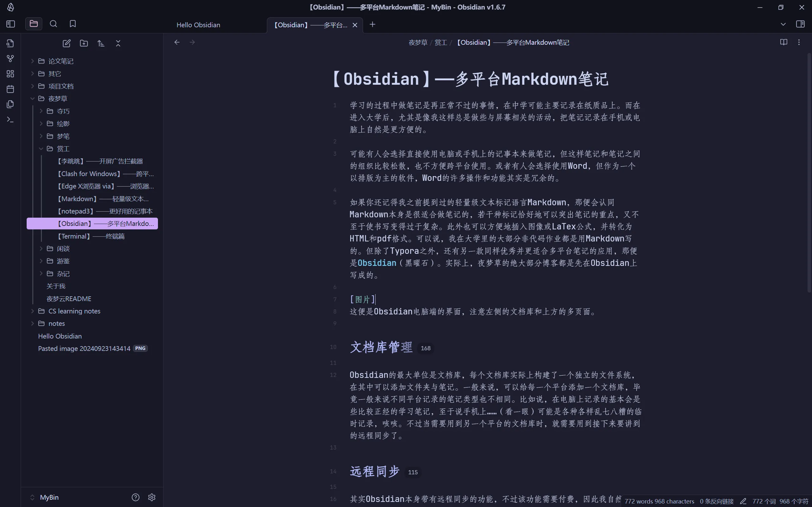Click the Obsidian logo icon
The height and width of the screenshot is (507, 812).
pos(11,7)
